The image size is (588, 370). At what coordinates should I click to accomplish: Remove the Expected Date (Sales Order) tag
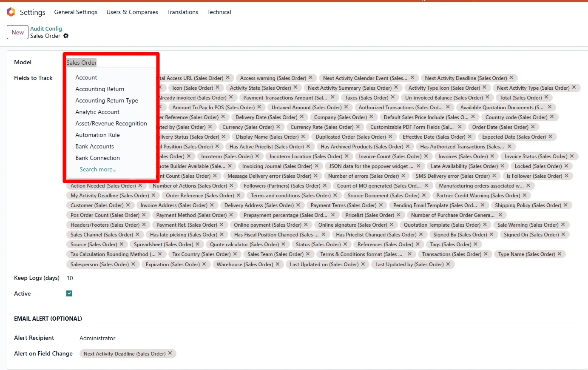pyautogui.click(x=551, y=137)
